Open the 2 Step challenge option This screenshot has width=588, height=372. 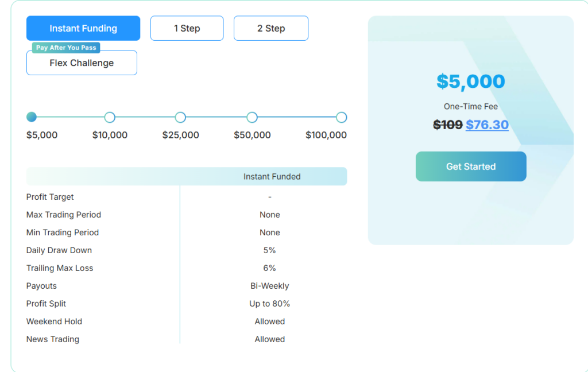coord(270,28)
